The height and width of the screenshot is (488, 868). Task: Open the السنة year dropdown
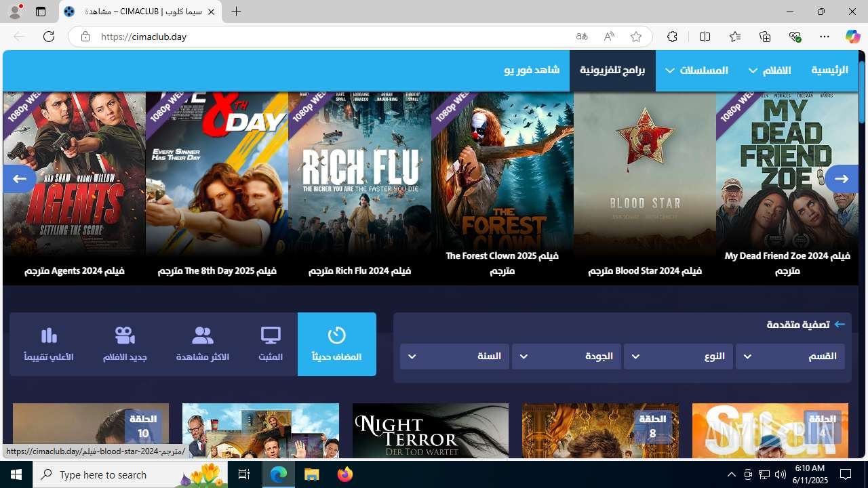point(454,357)
